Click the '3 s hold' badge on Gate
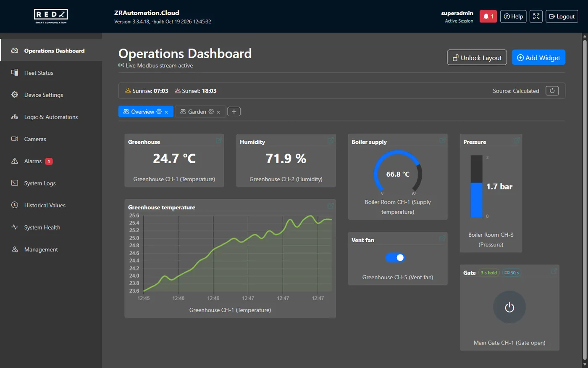The width and height of the screenshot is (588, 368). point(489,273)
